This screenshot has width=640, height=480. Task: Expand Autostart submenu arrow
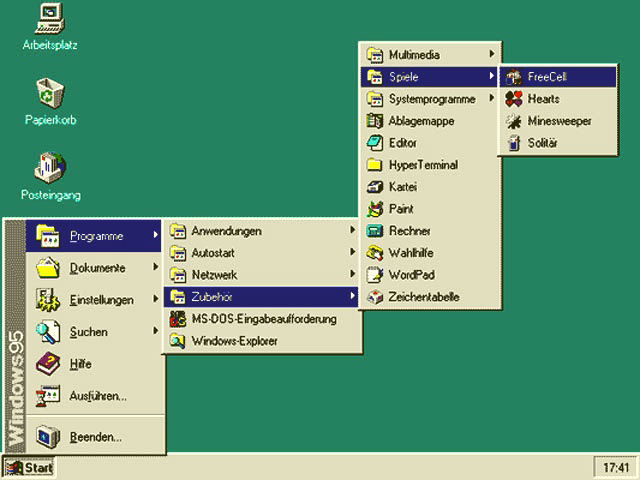pyautogui.click(x=353, y=252)
